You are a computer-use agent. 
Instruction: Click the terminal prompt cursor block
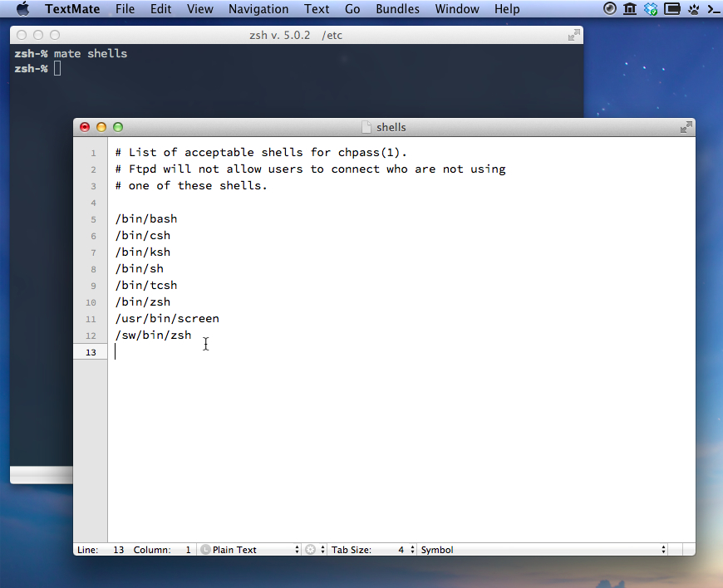57,68
